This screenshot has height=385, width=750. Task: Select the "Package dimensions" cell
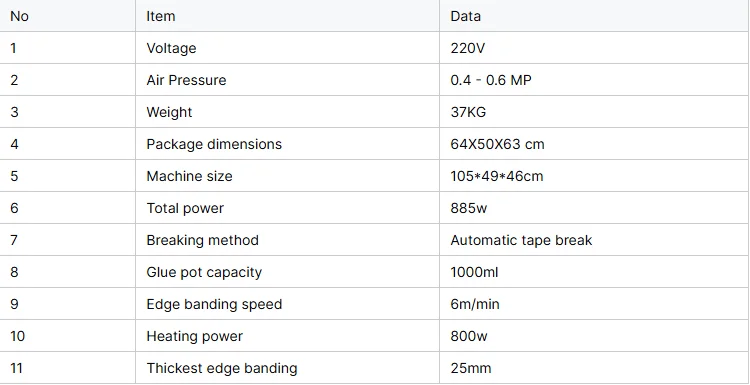tap(287, 144)
